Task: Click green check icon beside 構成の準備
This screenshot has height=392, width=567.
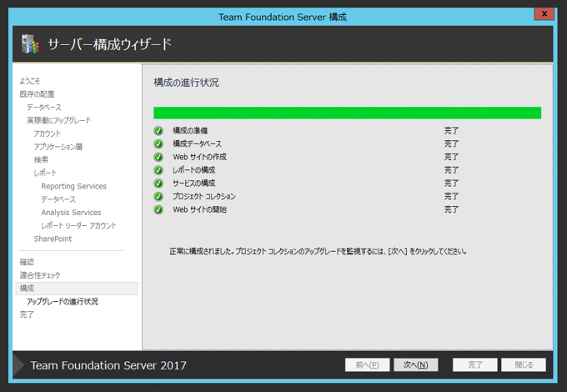Action: (x=158, y=131)
